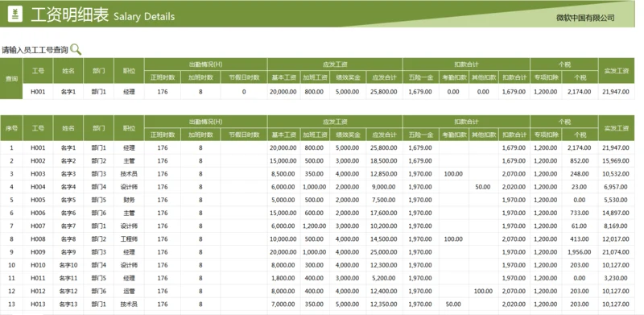Select tax amount 733.00
The height and width of the screenshot is (315, 644).
coord(580,213)
